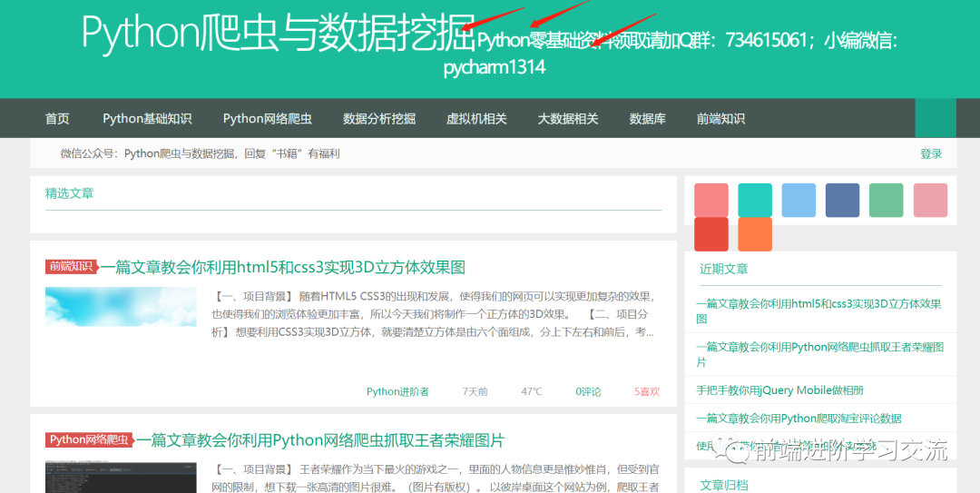This screenshot has height=493, width=980.
Task: Click the salmon pink color square
Action: [x=711, y=201]
